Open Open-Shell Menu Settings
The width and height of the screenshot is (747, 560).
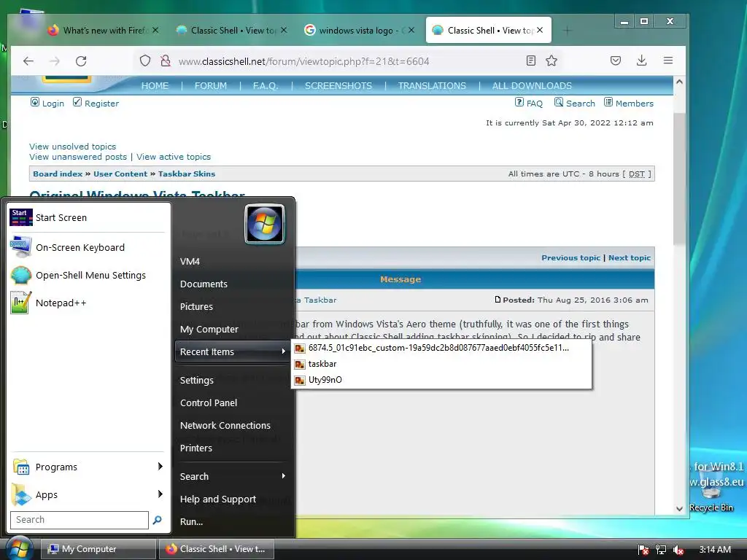click(88, 275)
